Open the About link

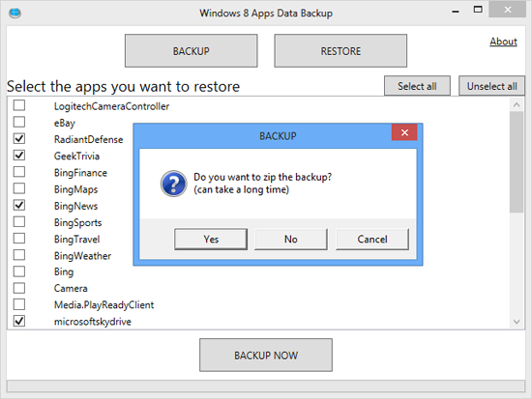click(x=503, y=42)
